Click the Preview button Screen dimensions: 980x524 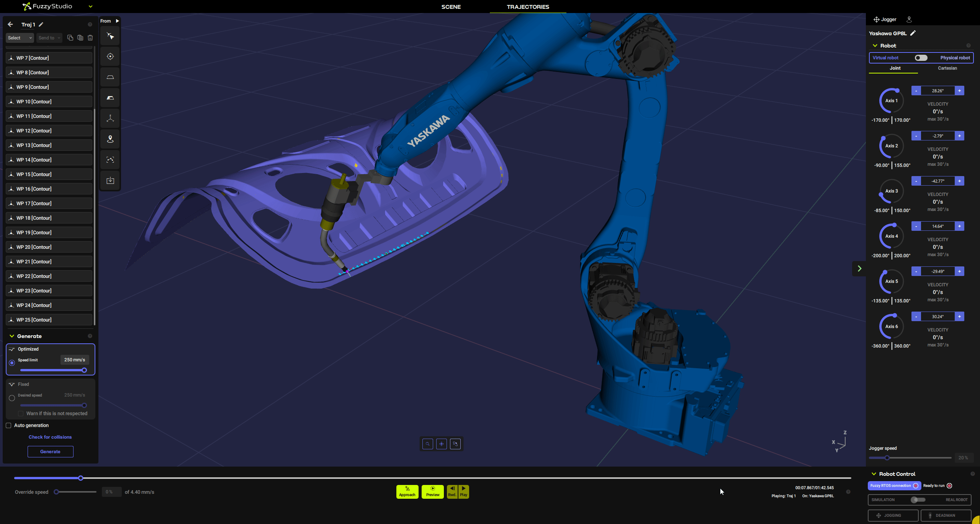433,492
